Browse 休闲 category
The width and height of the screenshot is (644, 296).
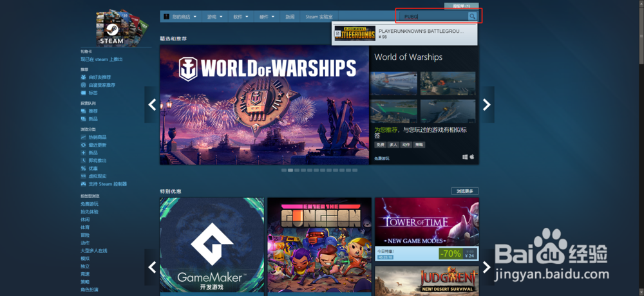pos(85,219)
